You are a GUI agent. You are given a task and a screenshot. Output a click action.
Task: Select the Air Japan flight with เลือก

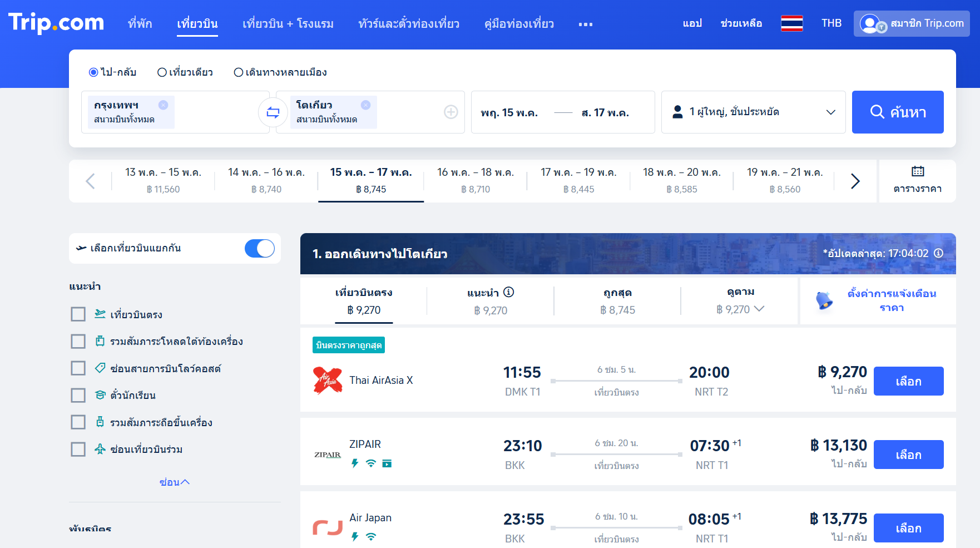coord(909,528)
